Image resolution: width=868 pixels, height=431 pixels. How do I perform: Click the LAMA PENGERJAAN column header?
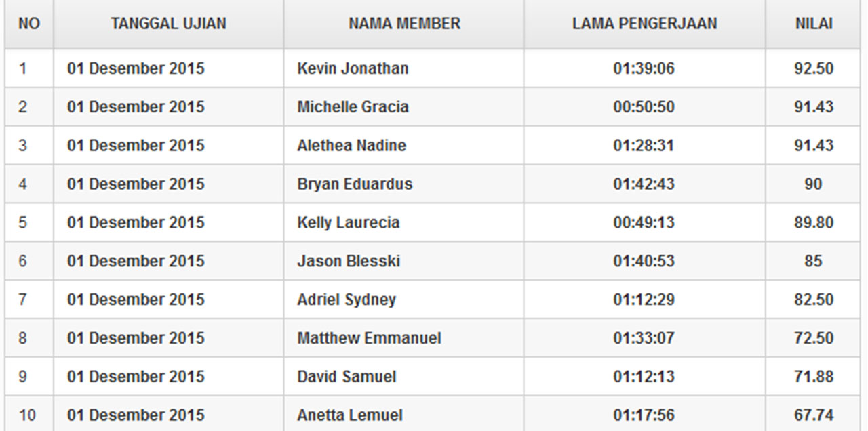[645, 24]
